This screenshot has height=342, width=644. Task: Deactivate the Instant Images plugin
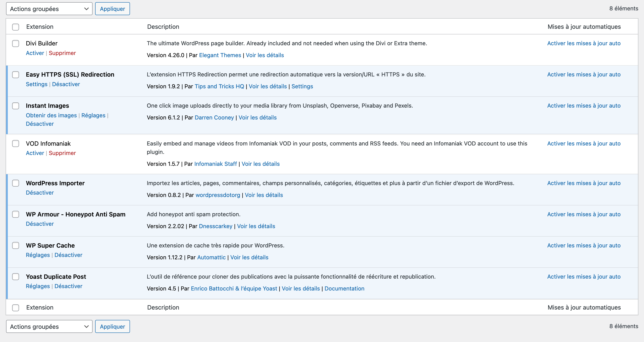40,124
